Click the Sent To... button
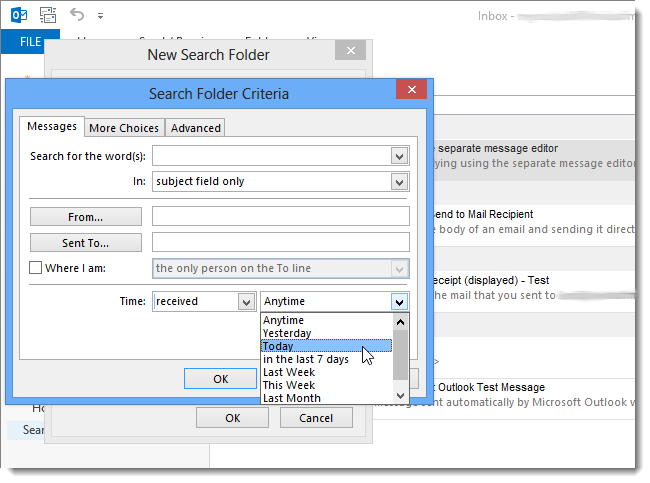 click(x=86, y=243)
